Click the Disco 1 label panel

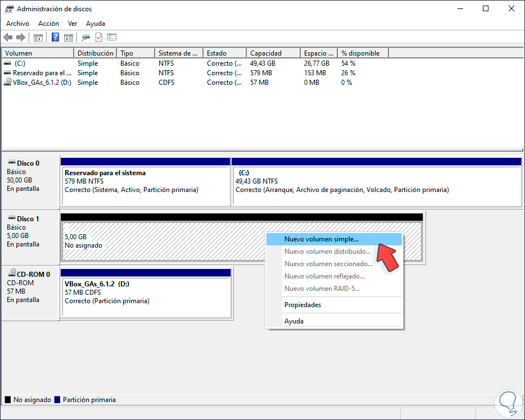(30, 237)
